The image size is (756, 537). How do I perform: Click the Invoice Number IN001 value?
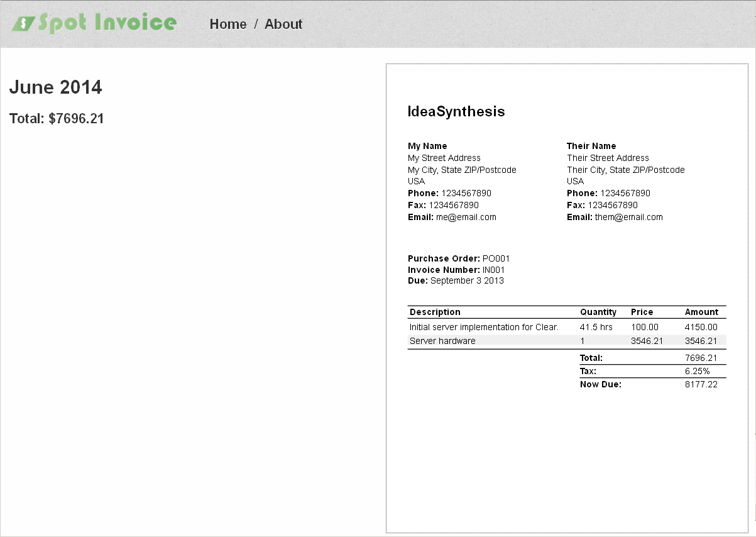point(493,270)
